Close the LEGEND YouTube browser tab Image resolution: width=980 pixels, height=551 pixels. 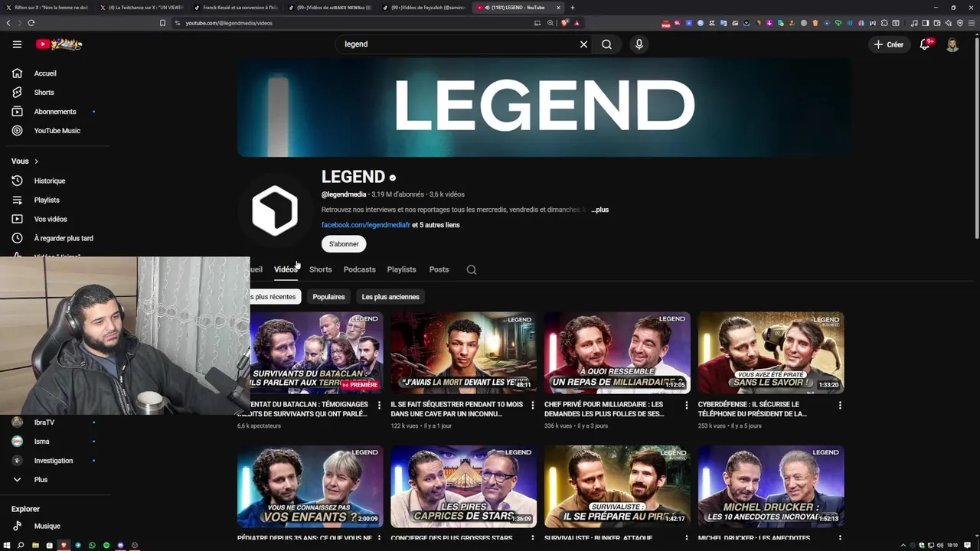pos(558,8)
